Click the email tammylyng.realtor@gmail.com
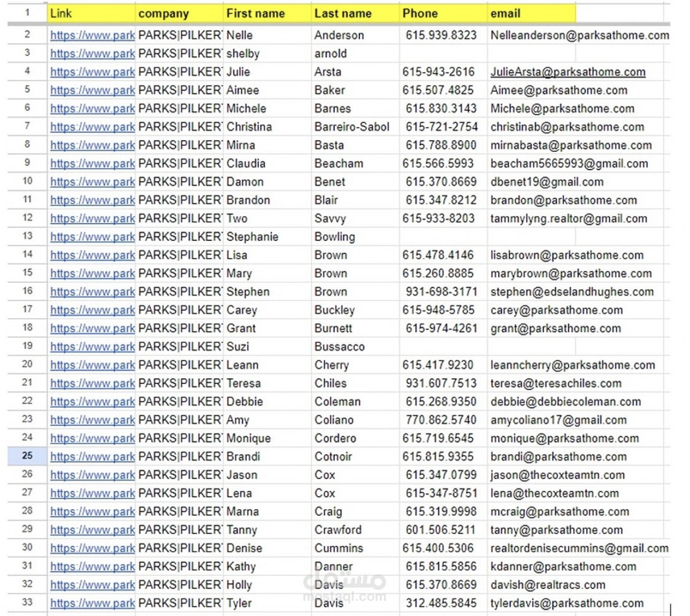 pyautogui.click(x=569, y=218)
